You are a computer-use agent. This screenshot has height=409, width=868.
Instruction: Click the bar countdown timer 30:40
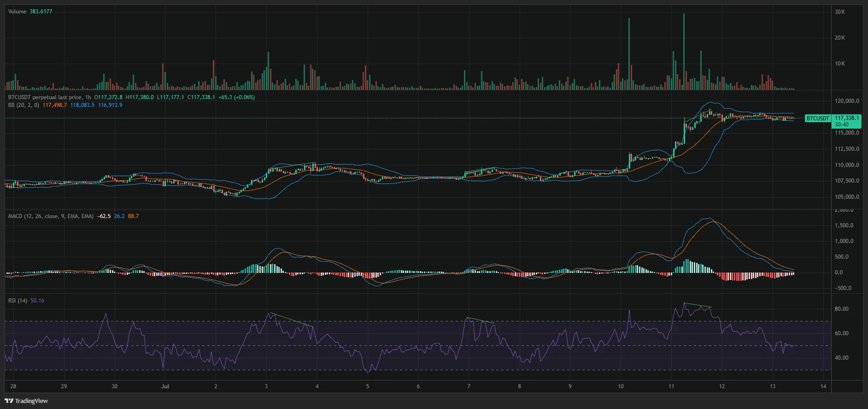841,124
